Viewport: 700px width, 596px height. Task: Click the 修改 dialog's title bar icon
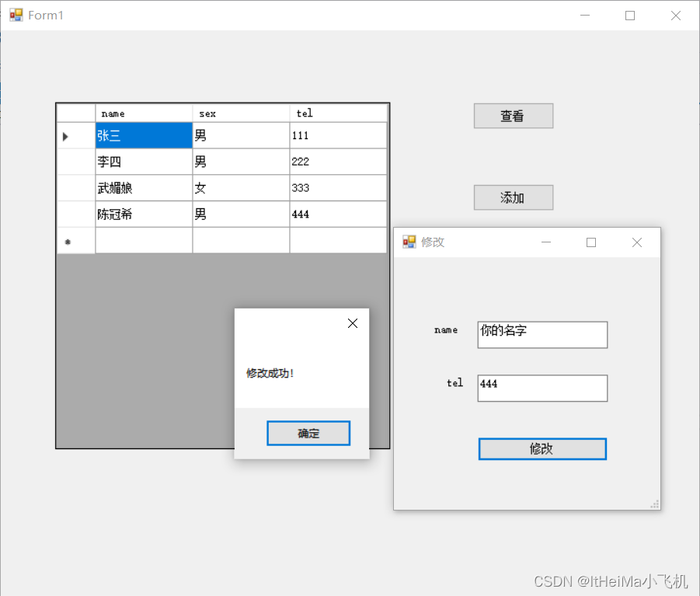point(409,242)
